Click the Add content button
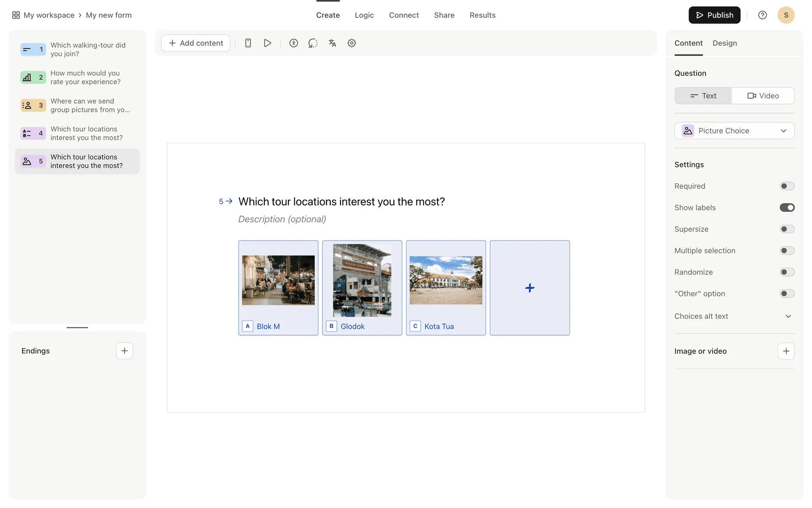812x508 pixels. [x=196, y=43]
